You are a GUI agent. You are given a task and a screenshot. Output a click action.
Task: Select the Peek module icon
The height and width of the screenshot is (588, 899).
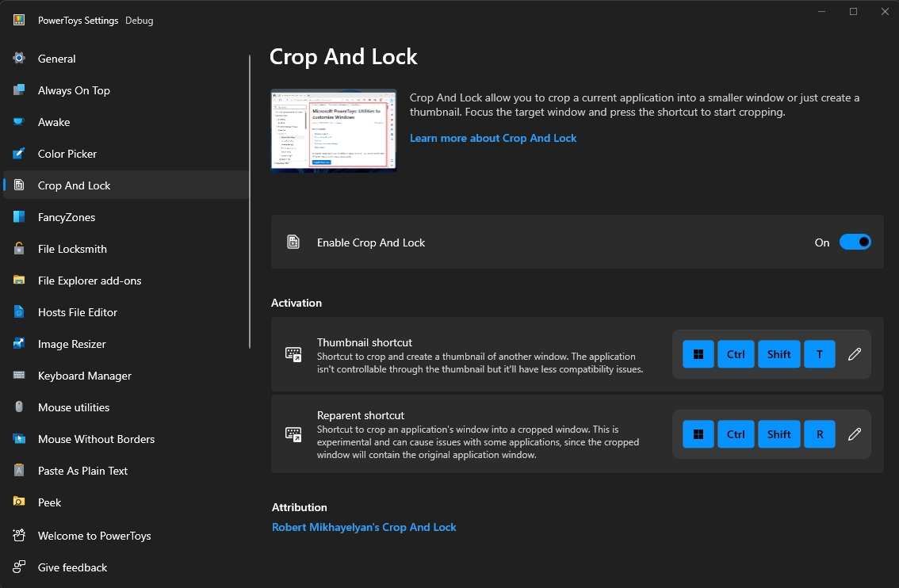tap(19, 502)
